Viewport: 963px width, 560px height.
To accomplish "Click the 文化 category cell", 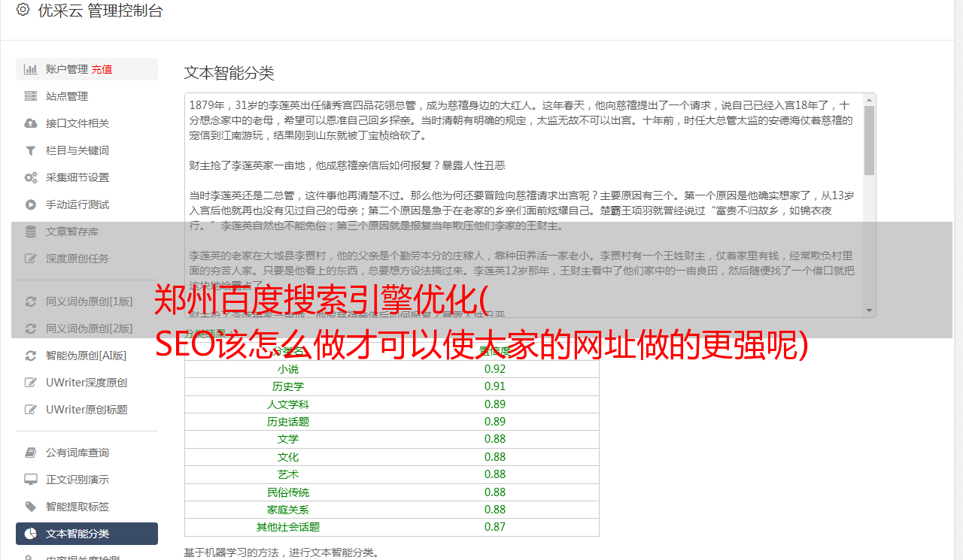I will tap(288, 457).
